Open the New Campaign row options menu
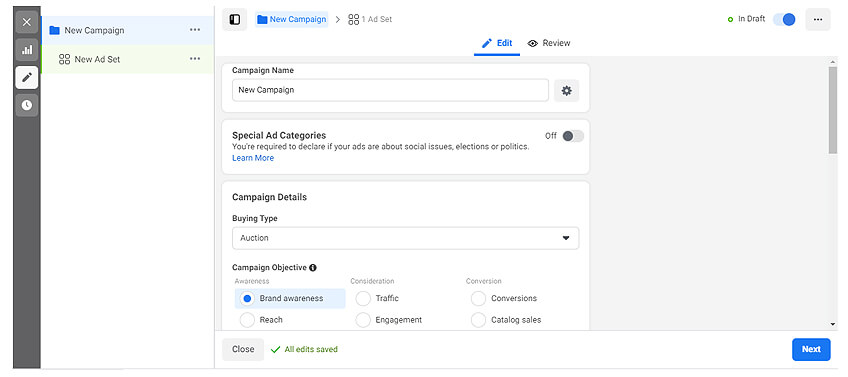 (195, 30)
